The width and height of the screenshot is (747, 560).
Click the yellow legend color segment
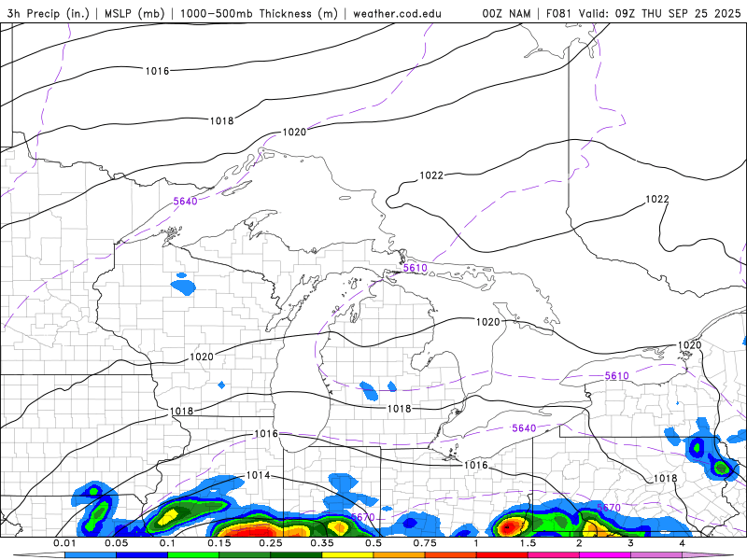(347, 555)
